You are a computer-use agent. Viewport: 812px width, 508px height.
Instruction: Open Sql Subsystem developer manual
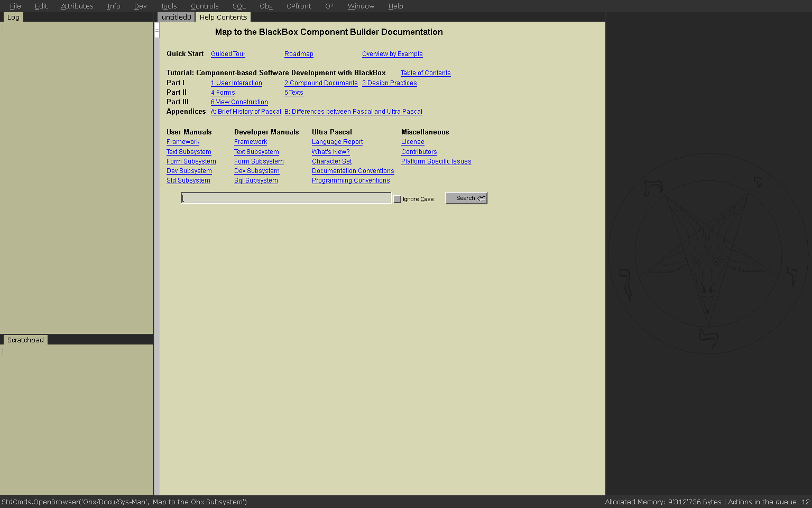tap(256, 180)
